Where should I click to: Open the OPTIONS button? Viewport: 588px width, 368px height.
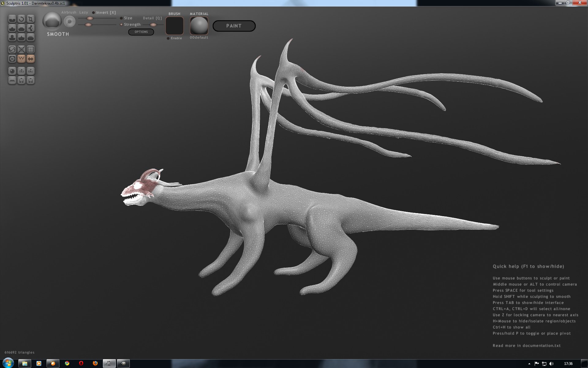coord(141,32)
